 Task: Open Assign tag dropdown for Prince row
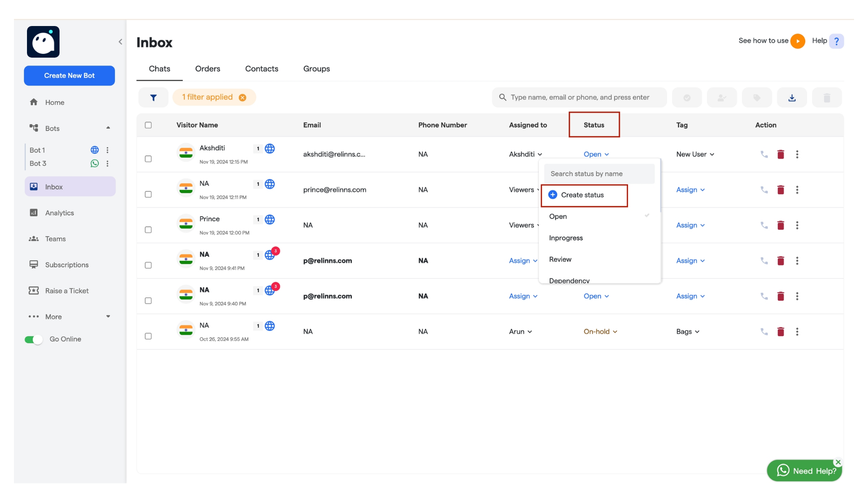click(690, 225)
